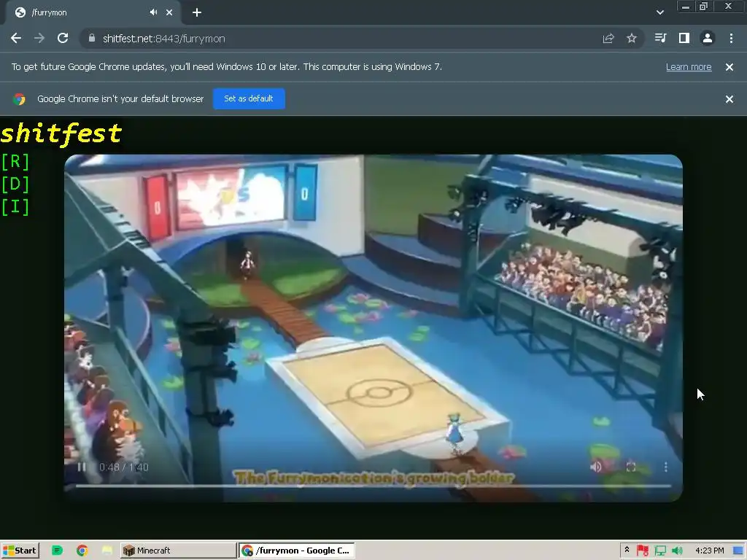Open the Windows Start menu
747x560 pixels.
coord(20,551)
